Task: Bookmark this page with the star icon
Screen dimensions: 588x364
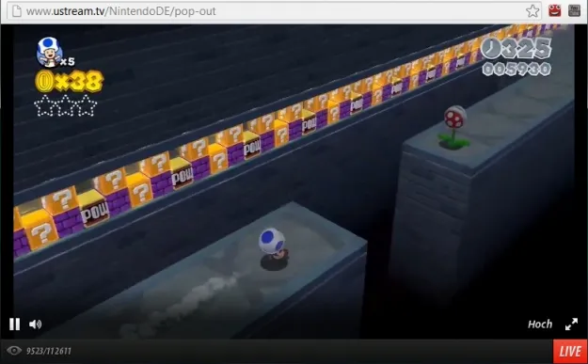Action: tap(532, 11)
